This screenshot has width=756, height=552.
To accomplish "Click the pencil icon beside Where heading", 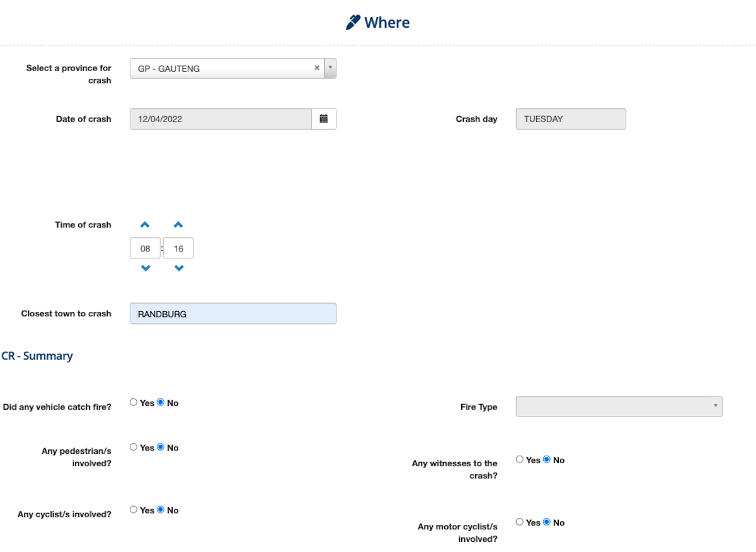I will pyautogui.click(x=353, y=23).
